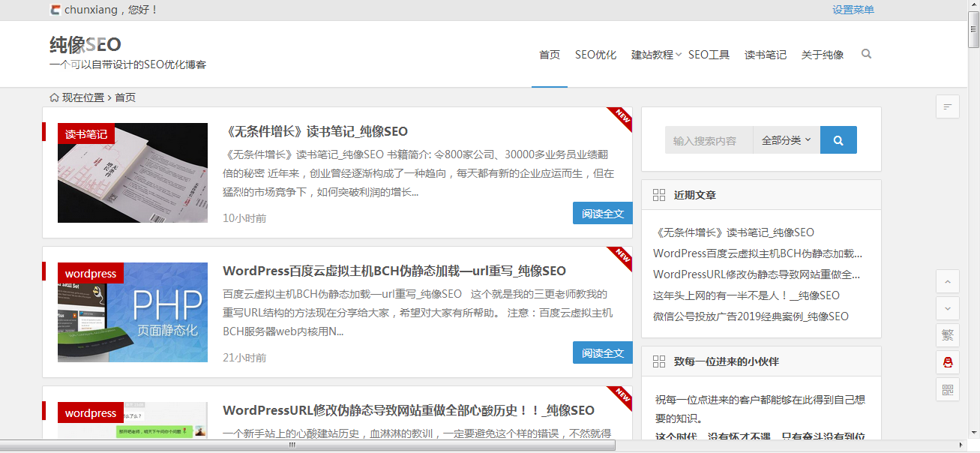Open article WordPress百度云虚拟主机BCH伪静态加载 title
Image resolution: width=980 pixels, height=453 pixels.
click(394, 271)
